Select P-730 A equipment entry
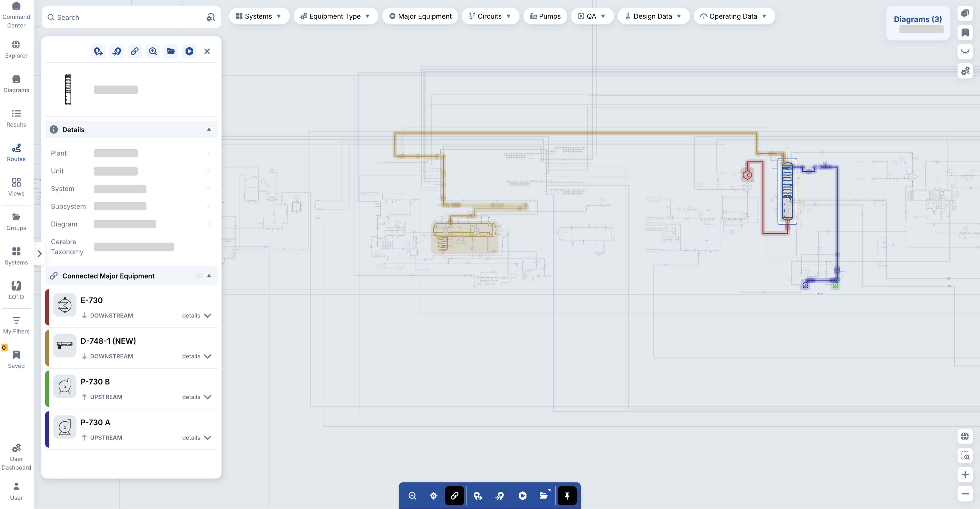This screenshot has width=980, height=509. coord(131,429)
